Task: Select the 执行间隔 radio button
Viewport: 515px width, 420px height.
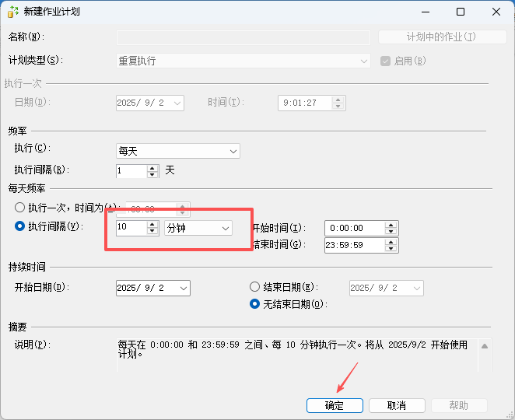Action: (20, 226)
